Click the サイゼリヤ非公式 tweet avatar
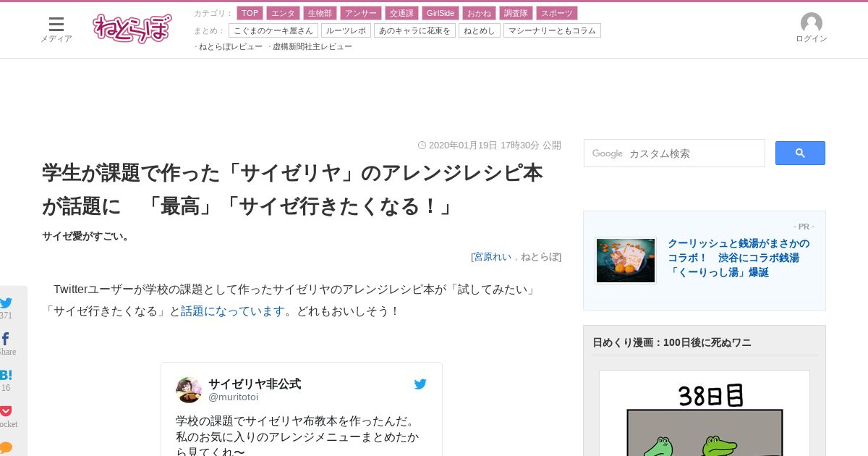This screenshot has width=868, height=456. [189, 390]
